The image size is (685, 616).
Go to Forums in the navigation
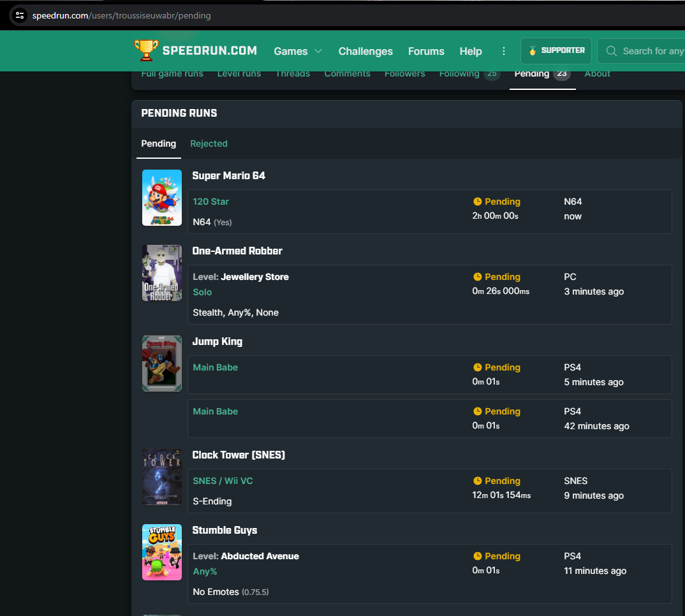pos(426,51)
